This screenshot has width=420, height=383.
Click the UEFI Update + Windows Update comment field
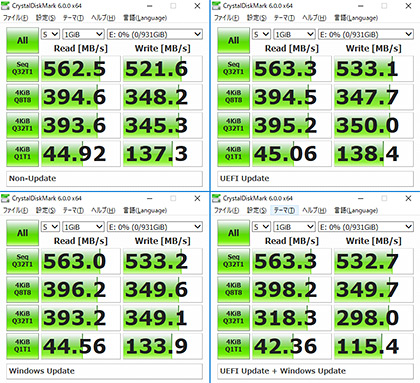315,371
